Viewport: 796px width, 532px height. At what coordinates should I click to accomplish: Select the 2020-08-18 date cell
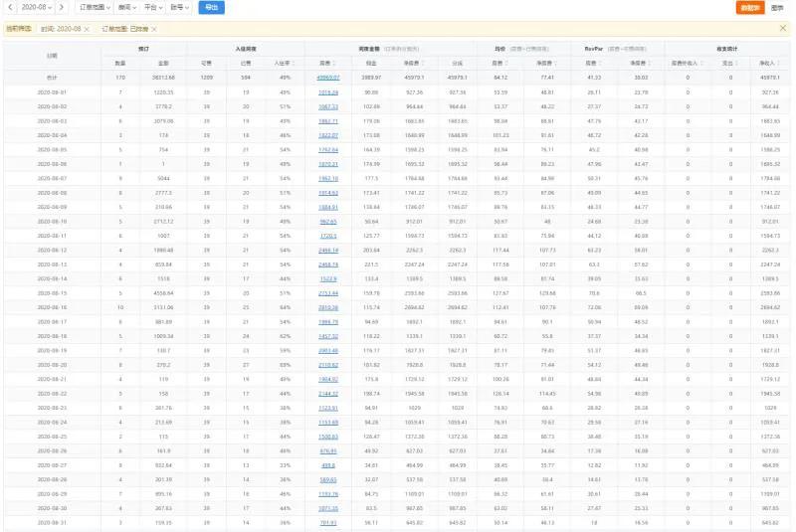coord(52,336)
